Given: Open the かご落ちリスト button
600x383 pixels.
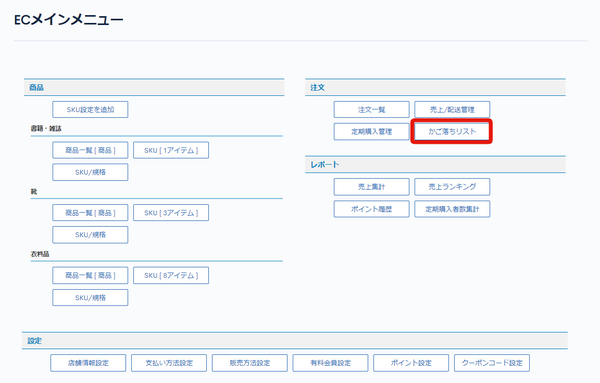Looking at the screenshot, I should [x=452, y=132].
